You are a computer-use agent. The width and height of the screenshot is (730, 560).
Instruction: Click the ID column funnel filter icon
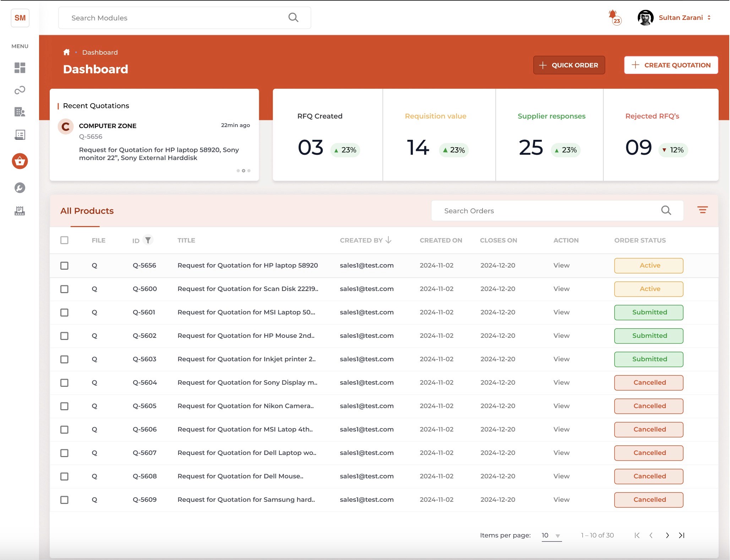[x=148, y=240]
